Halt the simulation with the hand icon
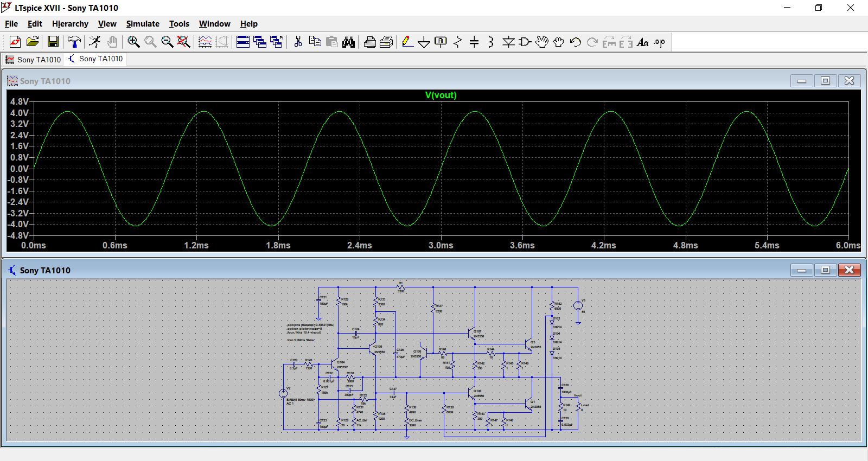Image resolution: width=868 pixels, height=461 pixels. 112,42
